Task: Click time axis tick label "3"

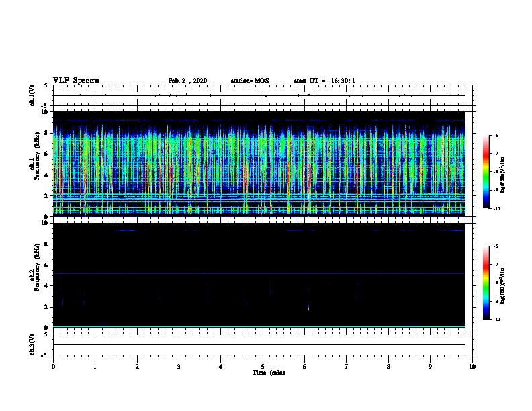Action: 179,367
